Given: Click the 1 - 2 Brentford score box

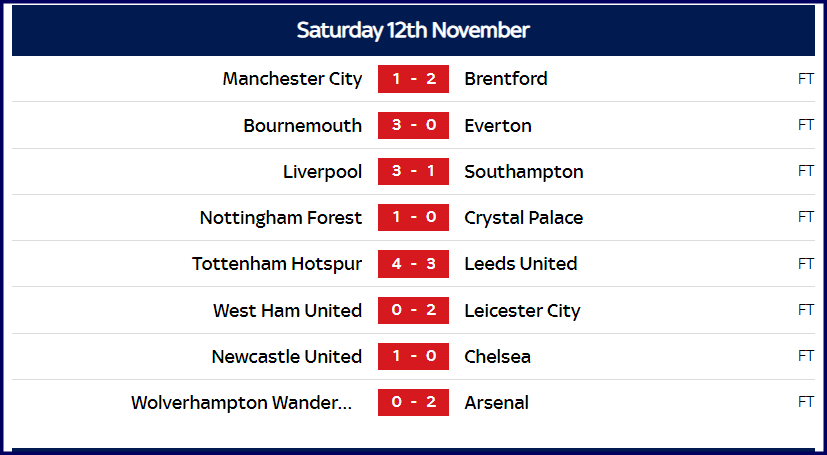Looking at the screenshot, I should (x=414, y=79).
